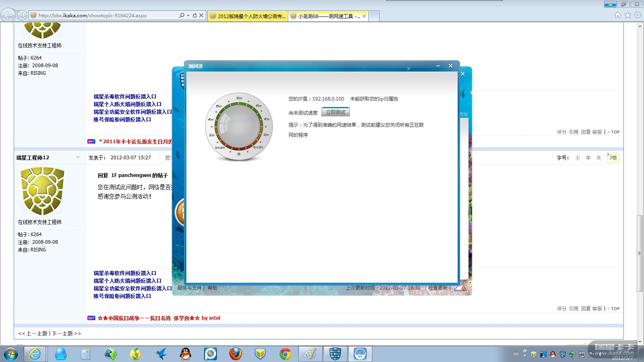The image size is (644, 362).
Task: Select medium font size 中
Action: pos(588,158)
